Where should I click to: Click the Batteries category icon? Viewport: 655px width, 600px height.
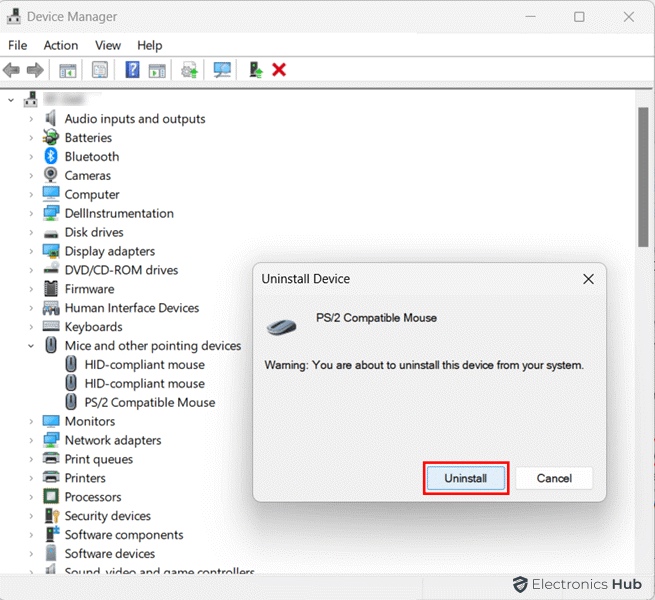coord(51,137)
